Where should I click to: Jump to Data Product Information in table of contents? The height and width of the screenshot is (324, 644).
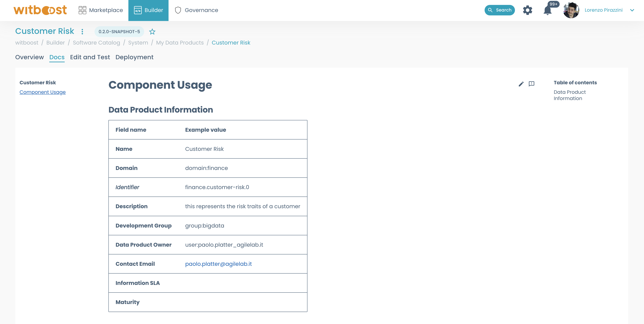coord(569,95)
